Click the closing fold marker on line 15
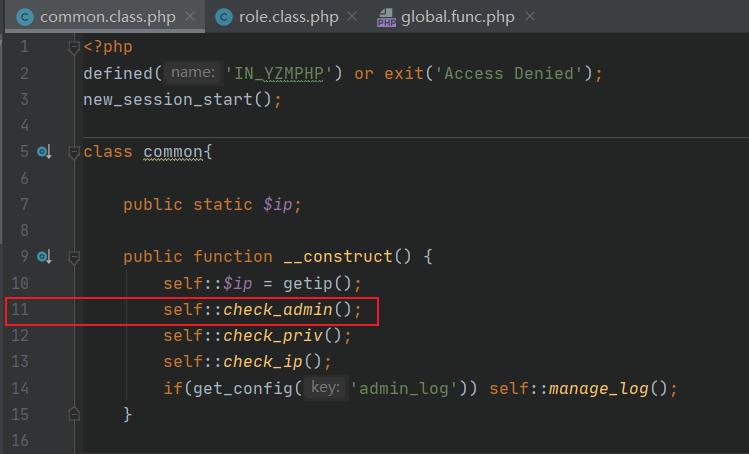 tap(73, 413)
